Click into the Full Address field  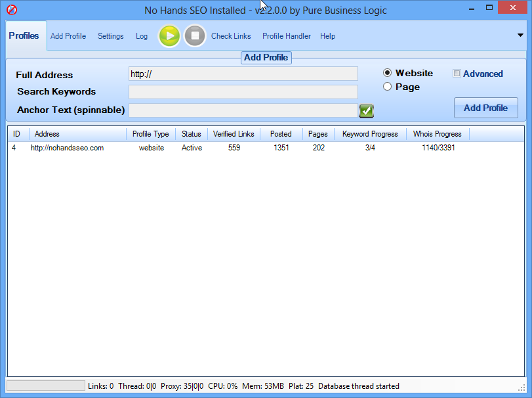[243, 74]
